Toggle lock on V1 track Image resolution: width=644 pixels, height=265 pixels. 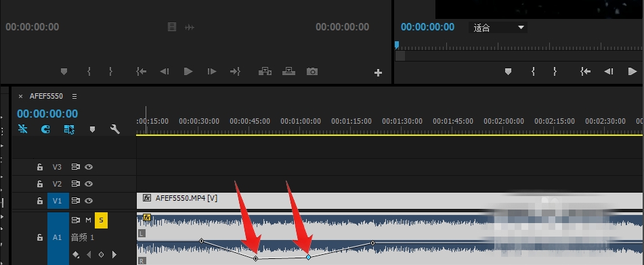(40, 201)
